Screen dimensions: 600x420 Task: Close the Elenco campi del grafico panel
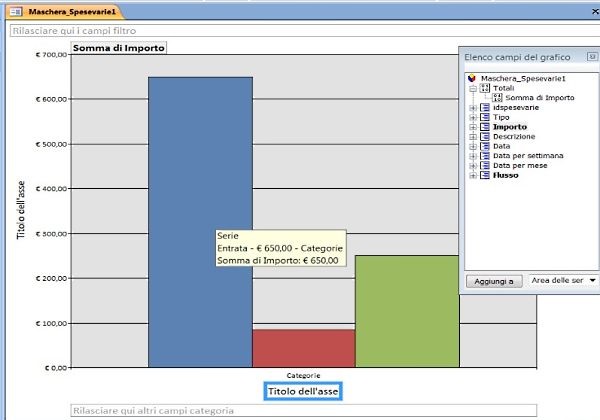tap(592, 57)
